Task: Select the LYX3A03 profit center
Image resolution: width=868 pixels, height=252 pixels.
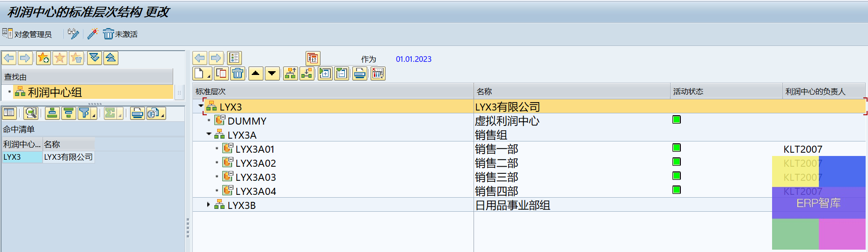Action: [255, 177]
